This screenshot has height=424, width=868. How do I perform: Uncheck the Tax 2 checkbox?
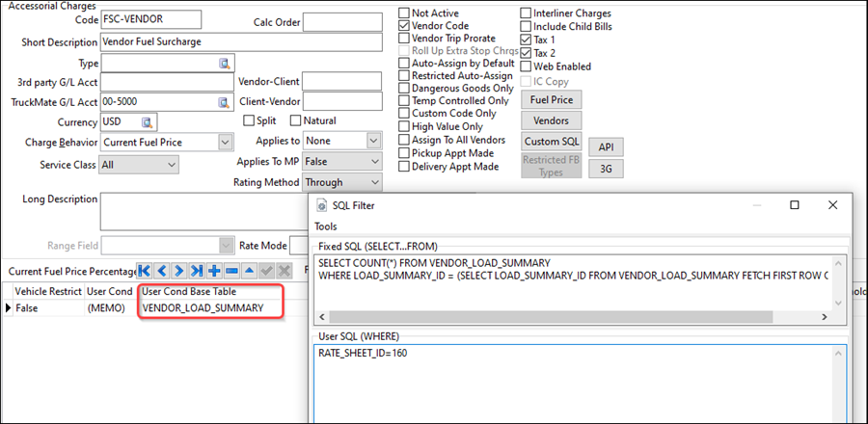coord(526,53)
